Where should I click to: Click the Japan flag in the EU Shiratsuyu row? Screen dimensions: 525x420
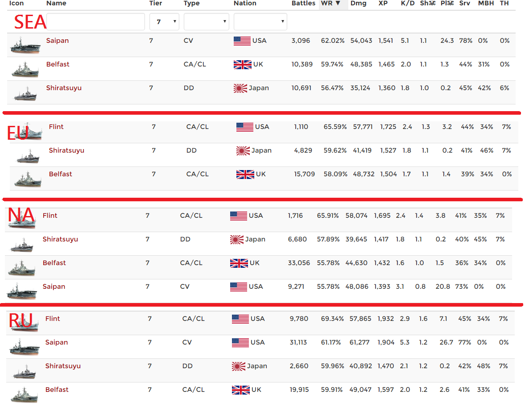(243, 151)
